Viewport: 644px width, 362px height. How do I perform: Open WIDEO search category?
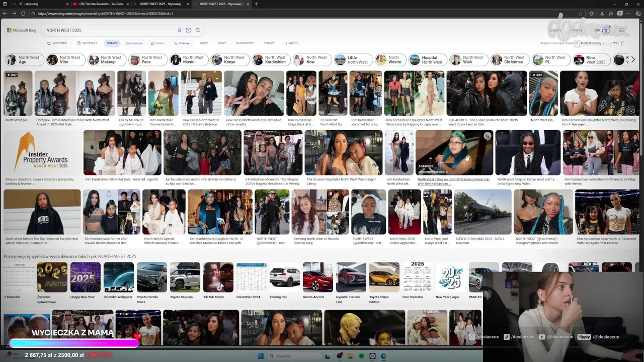coord(204,43)
